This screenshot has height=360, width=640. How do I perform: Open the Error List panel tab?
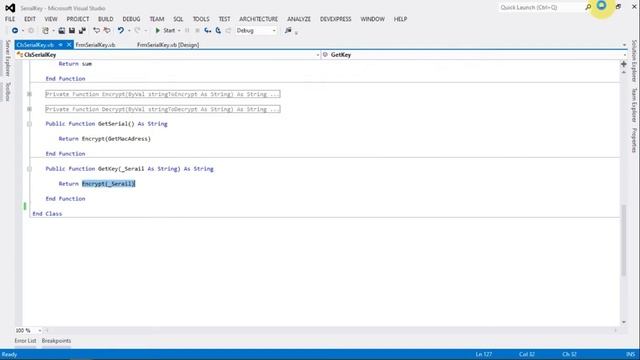click(25, 341)
